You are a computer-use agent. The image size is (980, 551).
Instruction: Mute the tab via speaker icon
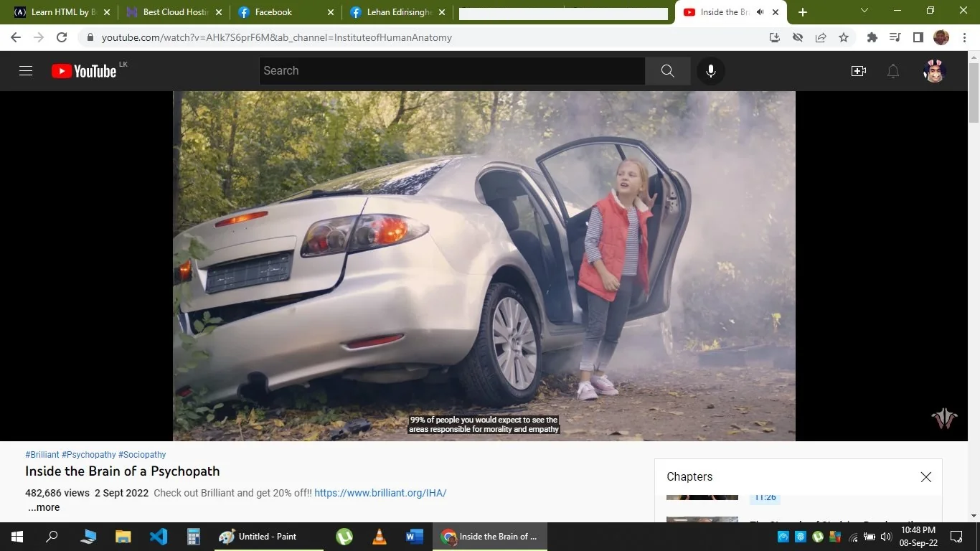[760, 12]
